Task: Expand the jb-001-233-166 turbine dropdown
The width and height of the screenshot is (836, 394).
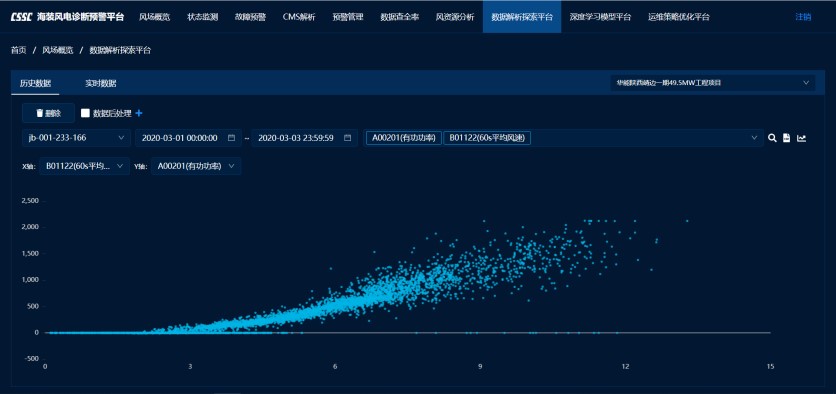Action: click(76, 138)
